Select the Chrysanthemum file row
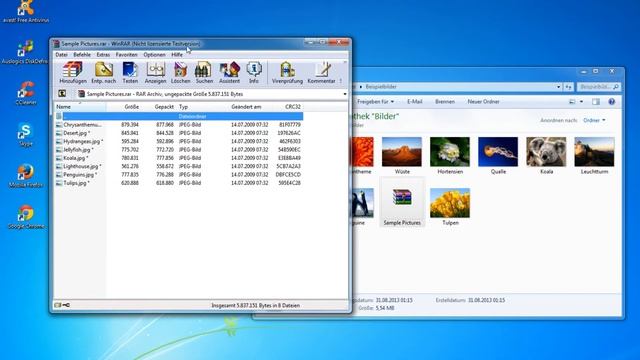Image resolution: width=640 pixels, height=360 pixels. (179, 124)
